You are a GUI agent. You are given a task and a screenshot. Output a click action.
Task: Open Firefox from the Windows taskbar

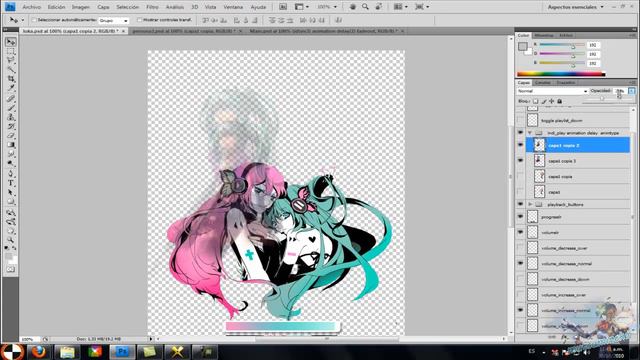click(39, 351)
